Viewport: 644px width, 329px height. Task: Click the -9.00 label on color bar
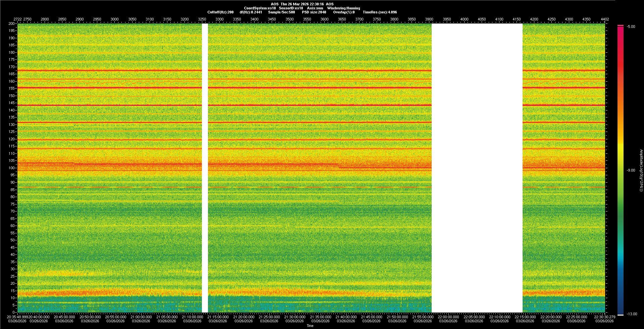click(x=631, y=170)
